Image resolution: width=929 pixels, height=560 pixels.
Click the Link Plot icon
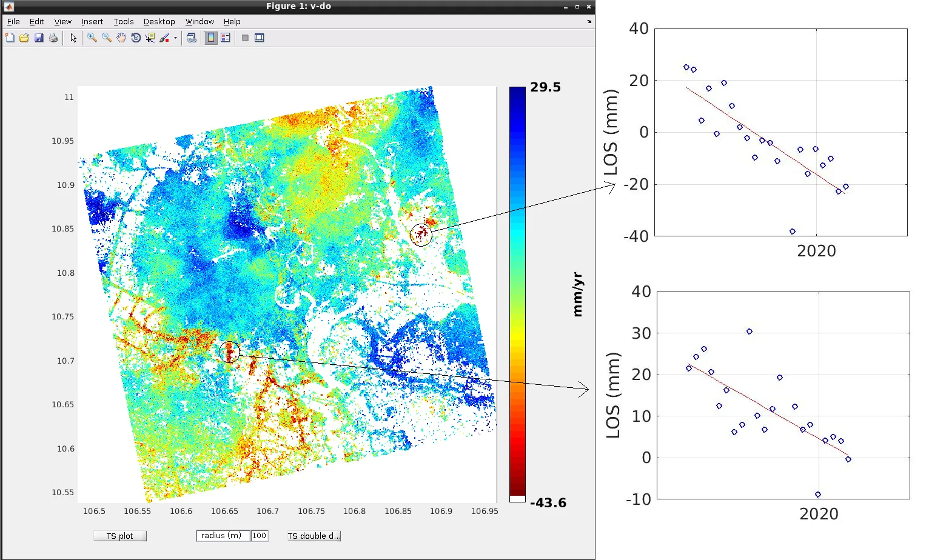coord(191,38)
